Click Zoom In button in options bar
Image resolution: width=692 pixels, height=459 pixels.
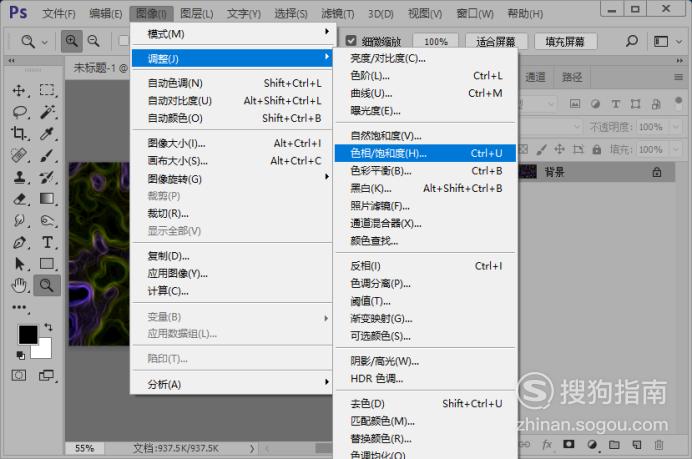click(x=71, y=41)
